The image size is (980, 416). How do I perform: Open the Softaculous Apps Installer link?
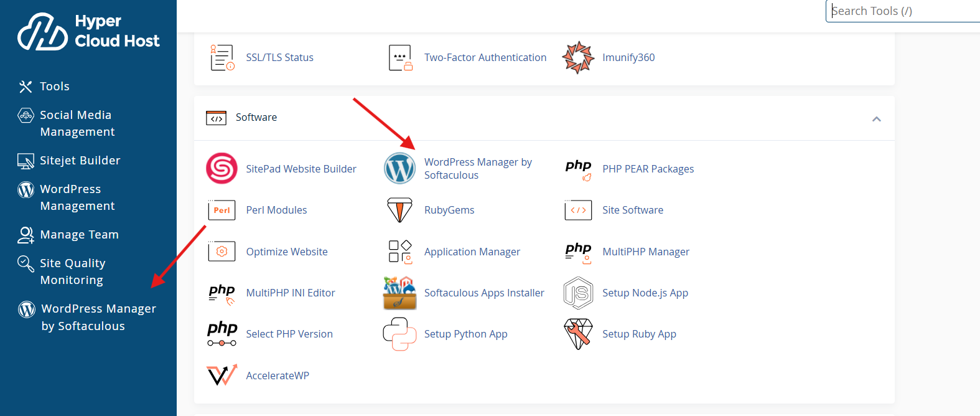tap(484, 293)
